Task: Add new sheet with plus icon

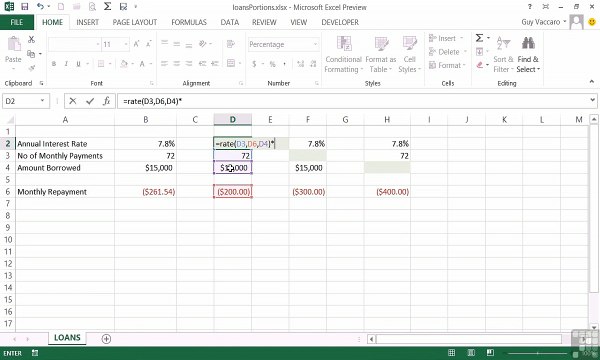Action: 106,339
